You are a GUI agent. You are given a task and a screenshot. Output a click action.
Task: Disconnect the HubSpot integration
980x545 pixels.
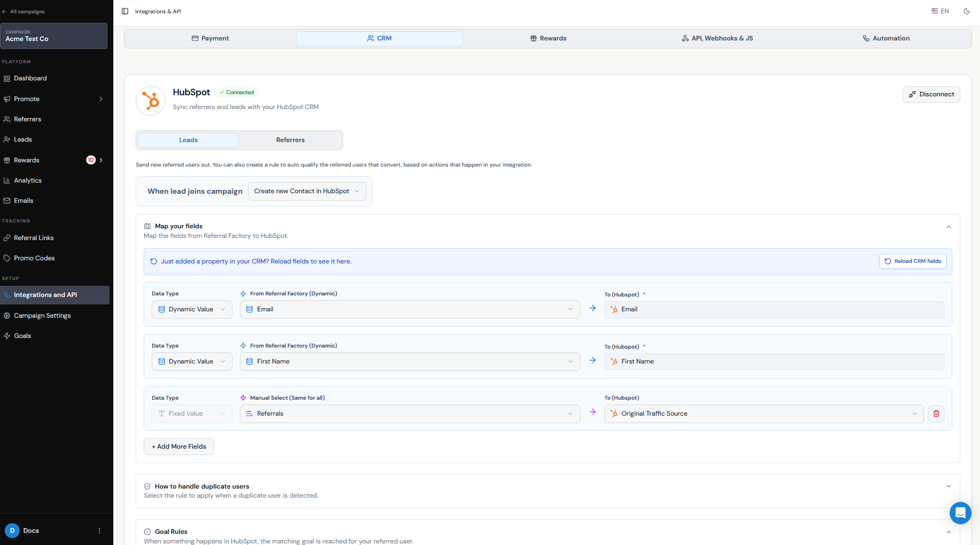[931, 94]
